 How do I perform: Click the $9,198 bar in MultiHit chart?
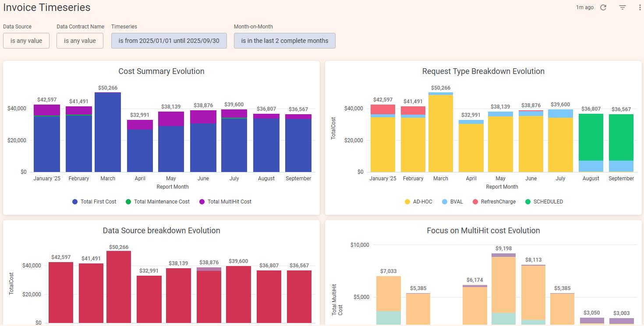tap(503, 284)
